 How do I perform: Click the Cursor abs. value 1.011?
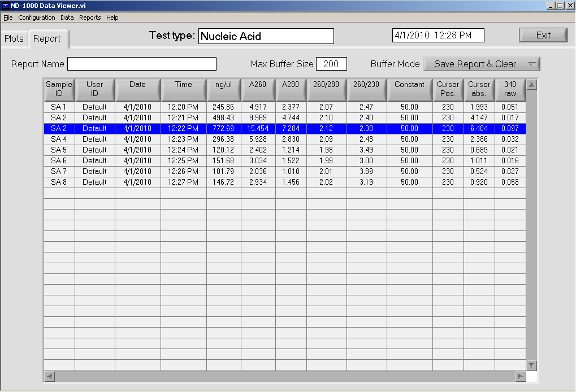click(479, 161)
